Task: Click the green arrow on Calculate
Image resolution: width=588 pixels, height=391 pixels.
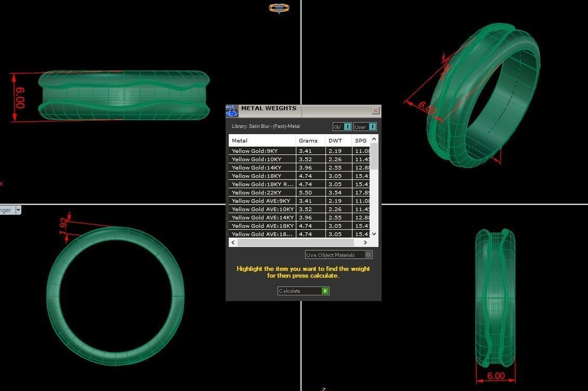Action: click(x=325, y=291)
